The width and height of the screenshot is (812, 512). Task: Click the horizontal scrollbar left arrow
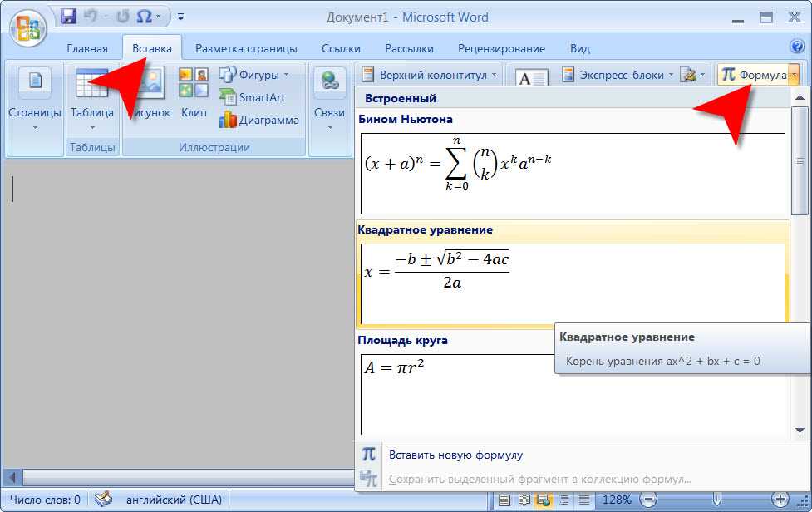12,477
